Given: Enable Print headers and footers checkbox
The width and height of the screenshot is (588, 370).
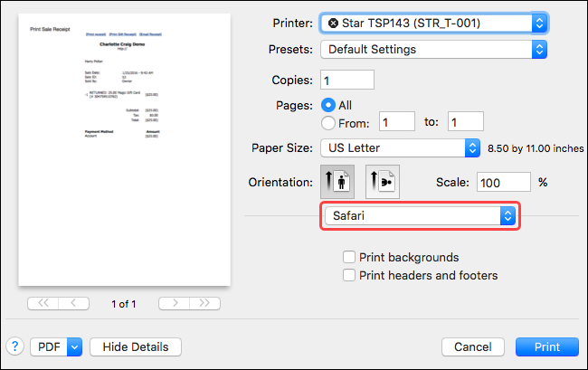Looking at the screenshot, I should (x=349, y=275).
